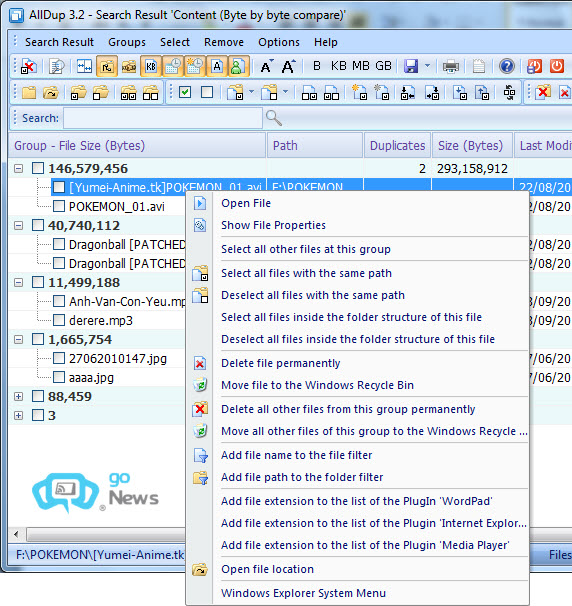572x606 pixels.
Task: Choose 'Delete file permanently' in context menu
Action: click(281, 363)
